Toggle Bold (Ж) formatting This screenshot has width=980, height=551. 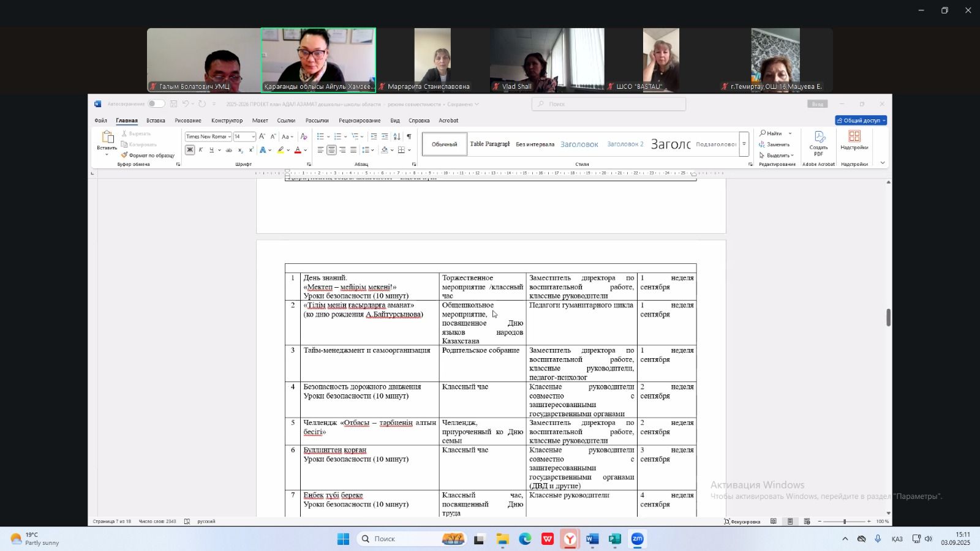[190, 150]
